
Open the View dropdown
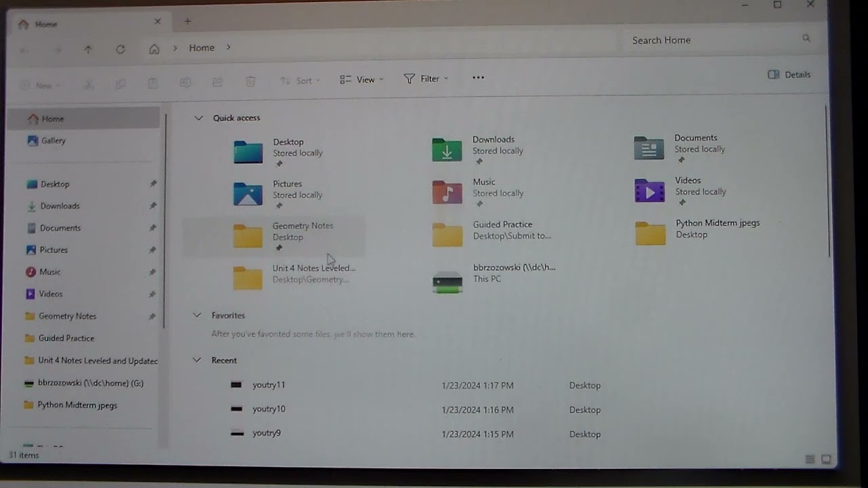(361, 79)
